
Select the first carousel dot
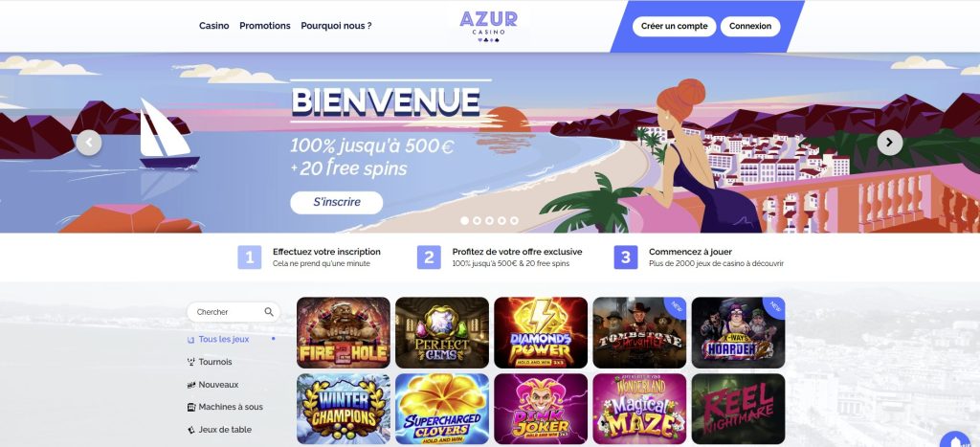[x=464, y=221]
